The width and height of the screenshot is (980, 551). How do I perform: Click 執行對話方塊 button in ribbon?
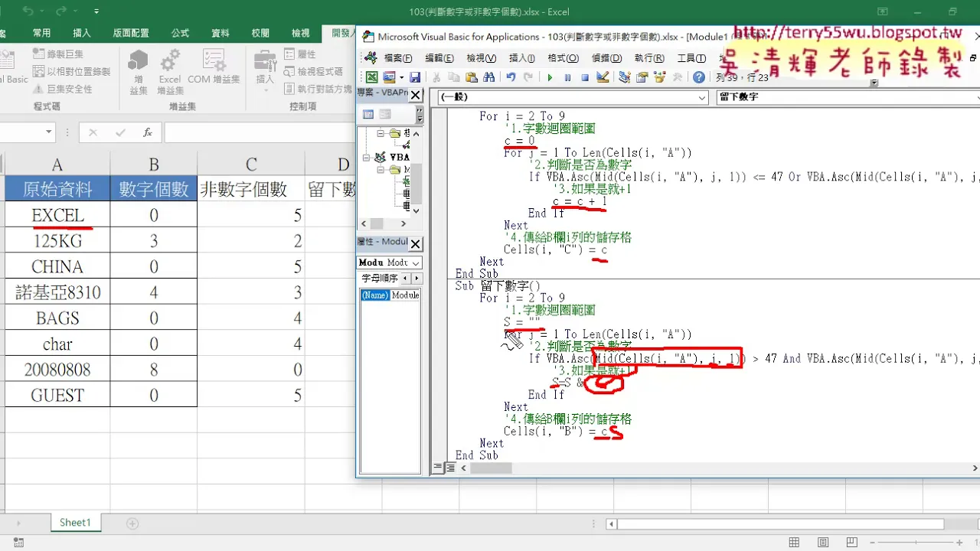click(x=317, y=89)
